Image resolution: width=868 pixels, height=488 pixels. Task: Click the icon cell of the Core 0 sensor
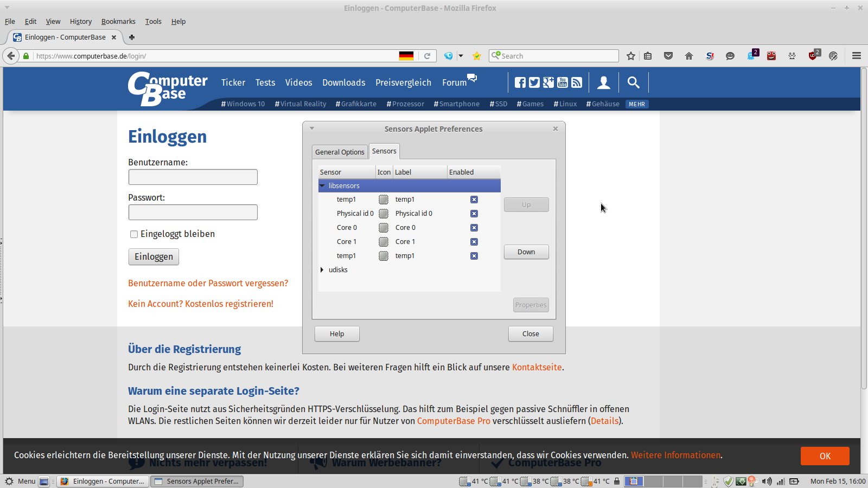tap(384, 228)
